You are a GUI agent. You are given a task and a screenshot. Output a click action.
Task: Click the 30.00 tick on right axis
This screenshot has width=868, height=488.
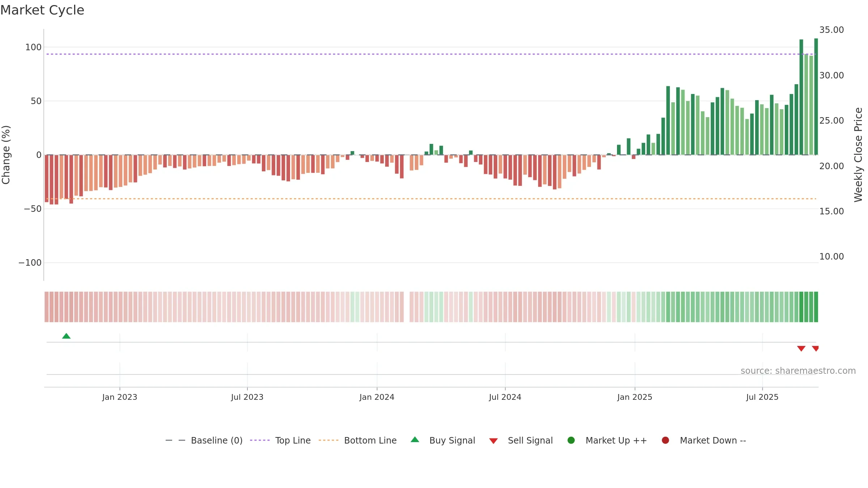(x=831, y=76)
